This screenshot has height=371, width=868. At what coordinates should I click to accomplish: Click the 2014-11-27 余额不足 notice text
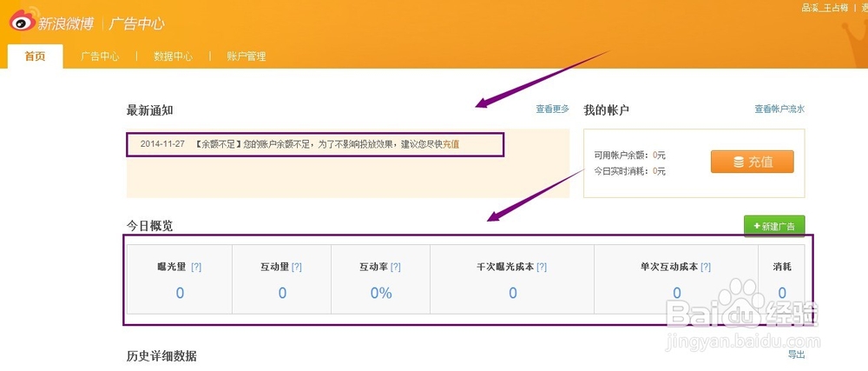(299, 144)
